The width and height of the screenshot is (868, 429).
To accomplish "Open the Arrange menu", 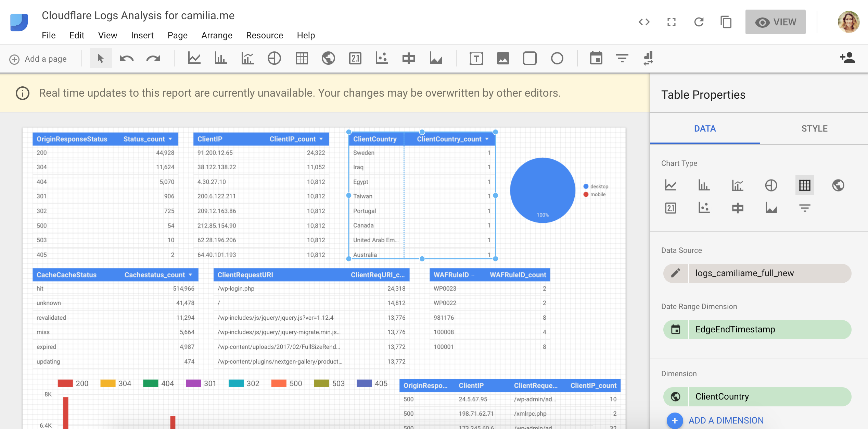I will (x=217, y=35).
